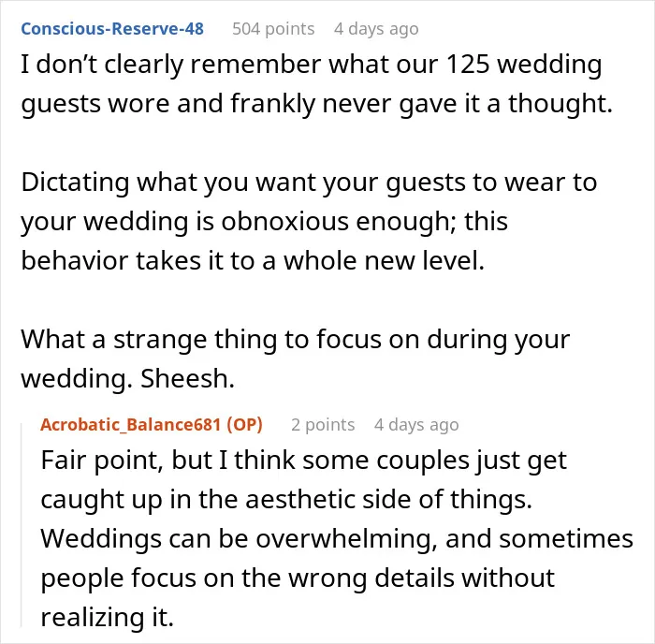Select reply text starting "Fair point"
Viewport: 655px width, 644px height.
337,538
